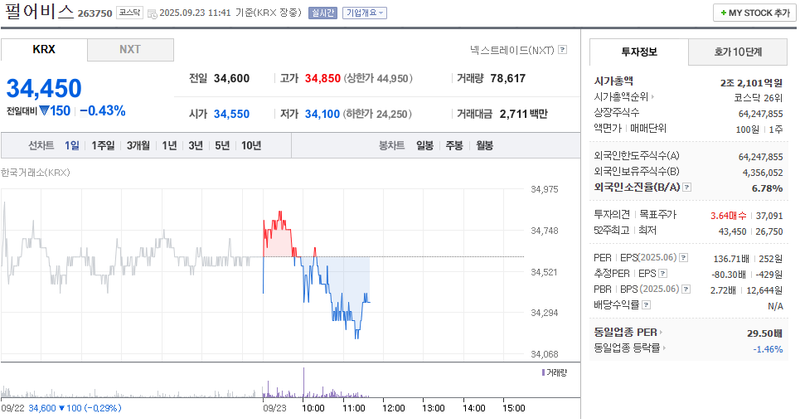
Task: Select the 10년 line chart period
Action: [251, 145]
